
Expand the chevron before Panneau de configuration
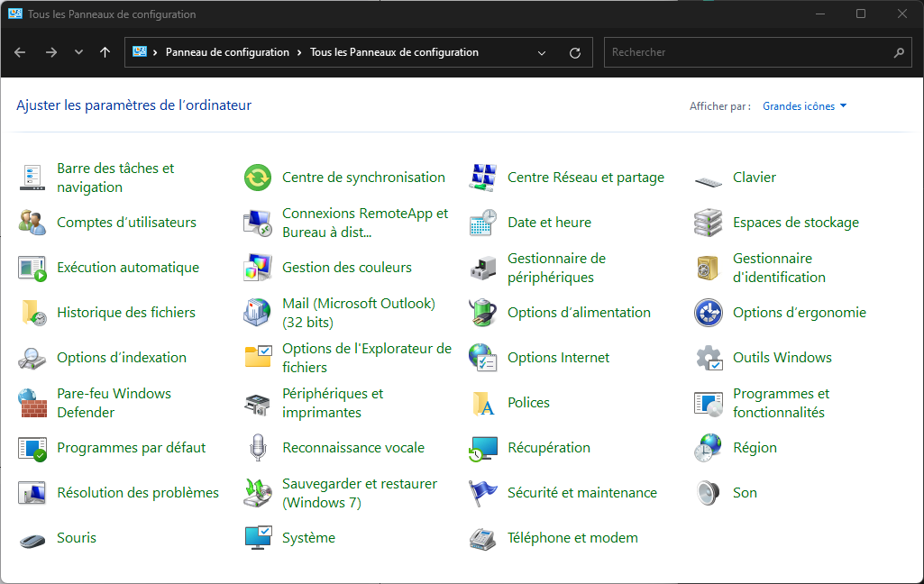[155, 52]
